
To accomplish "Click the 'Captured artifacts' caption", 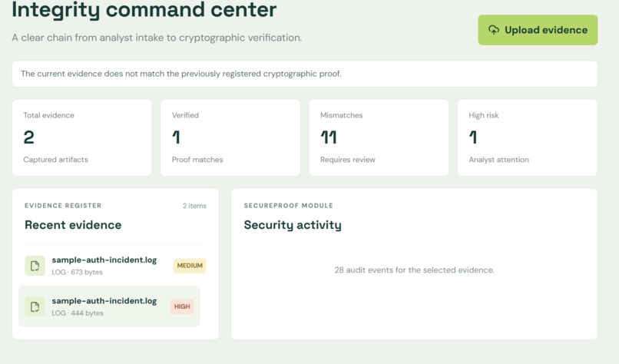I will (55, 160).
